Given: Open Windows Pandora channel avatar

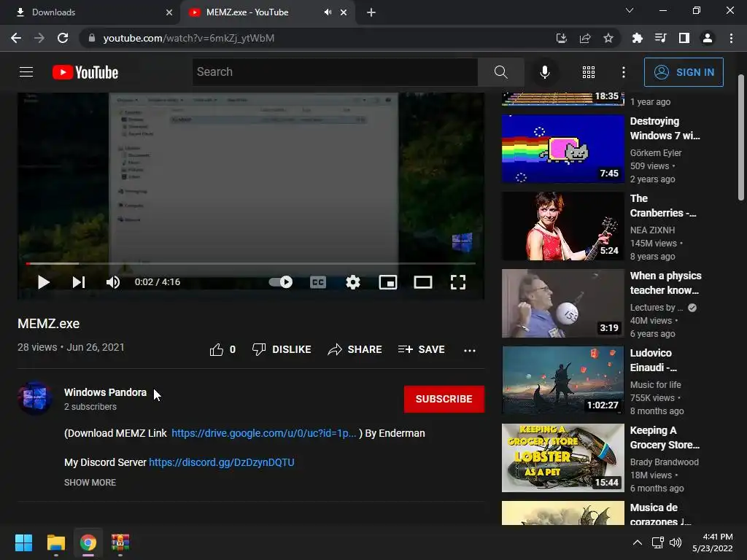Looking at the screenshot, I should (x=35, y=397).
